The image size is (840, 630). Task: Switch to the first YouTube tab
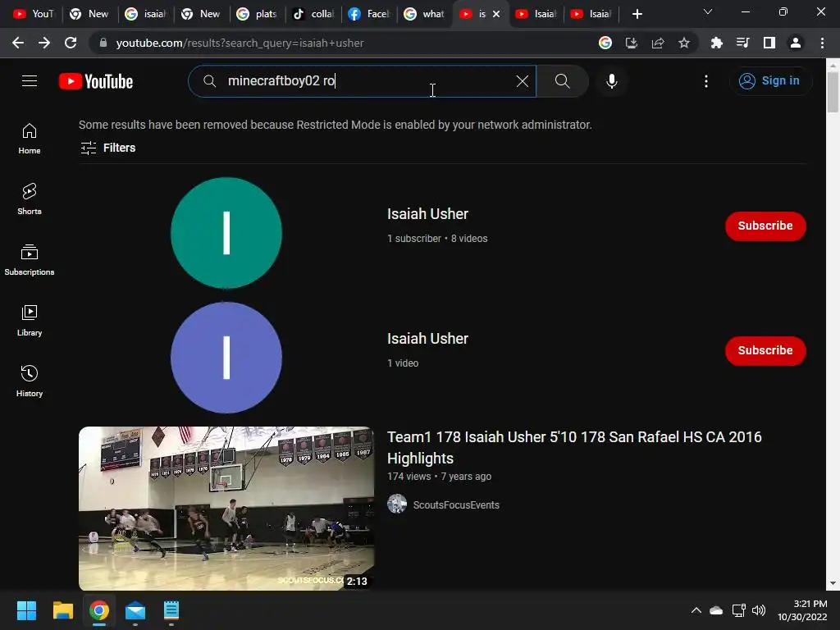point(33,14)
